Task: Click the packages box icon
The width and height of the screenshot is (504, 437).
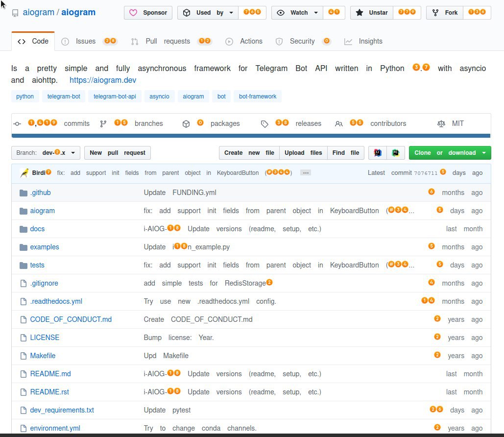Action: (186, 124)
